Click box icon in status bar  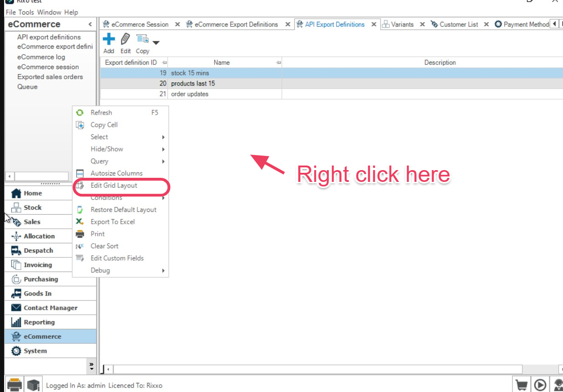point(34,385)
